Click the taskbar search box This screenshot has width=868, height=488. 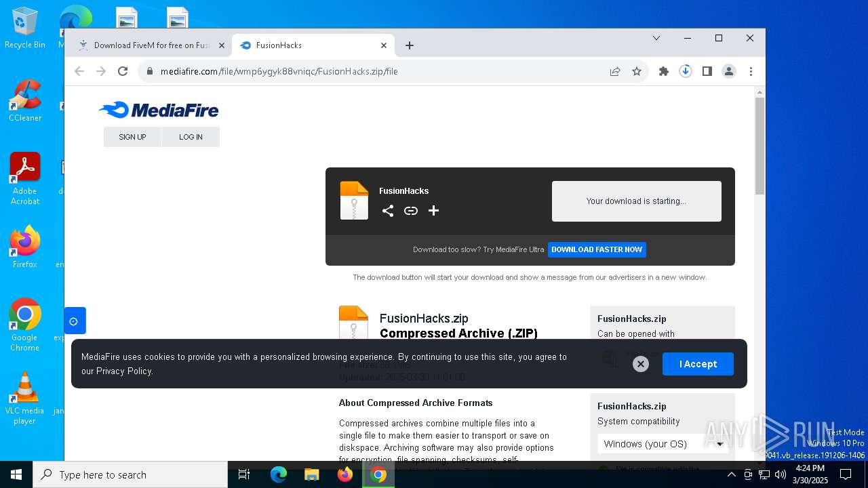130,474
